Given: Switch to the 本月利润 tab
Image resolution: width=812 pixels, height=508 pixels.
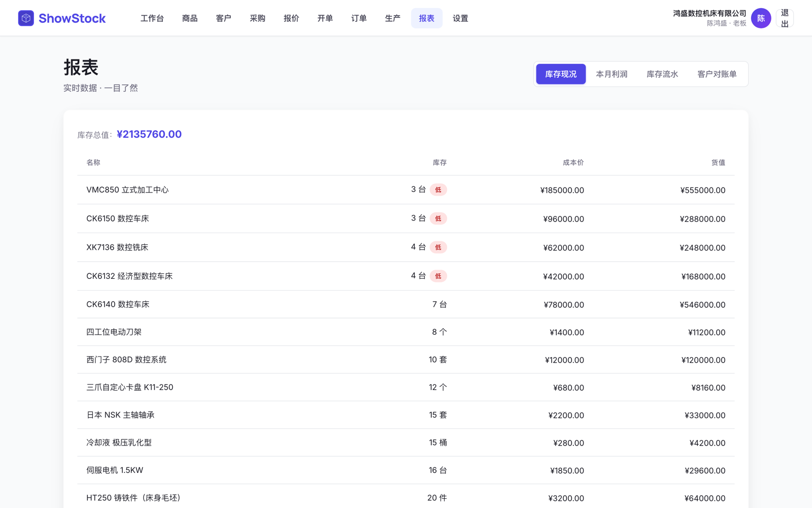Looking at the screenshot, I should [612, 74].
